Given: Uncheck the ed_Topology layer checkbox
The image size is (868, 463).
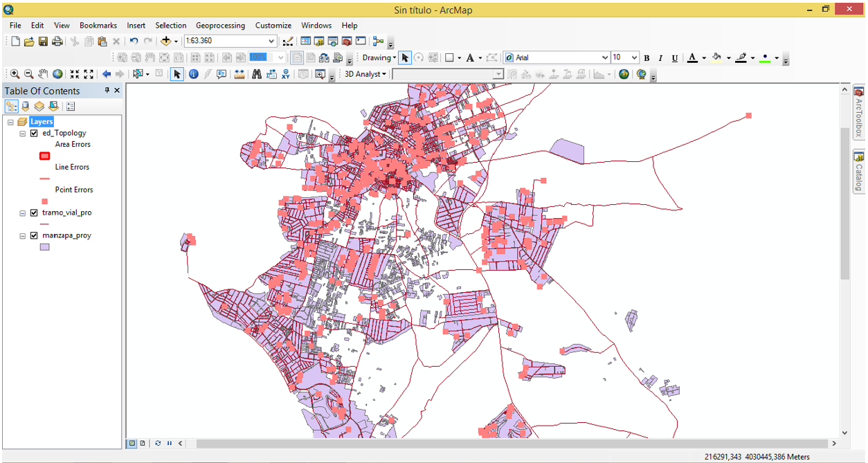Looking at the screenshot, I should click(34, 133).
